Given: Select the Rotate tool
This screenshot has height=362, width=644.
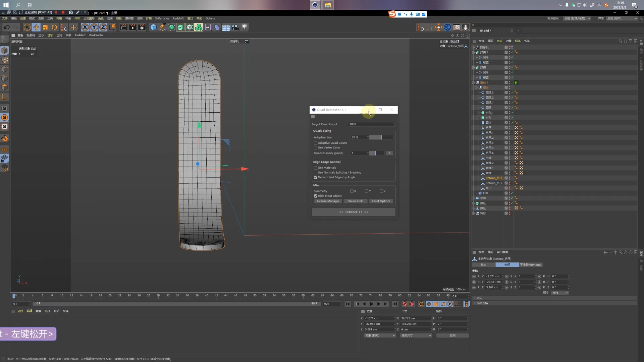Looking at the screenshot, I should point(54,27).
